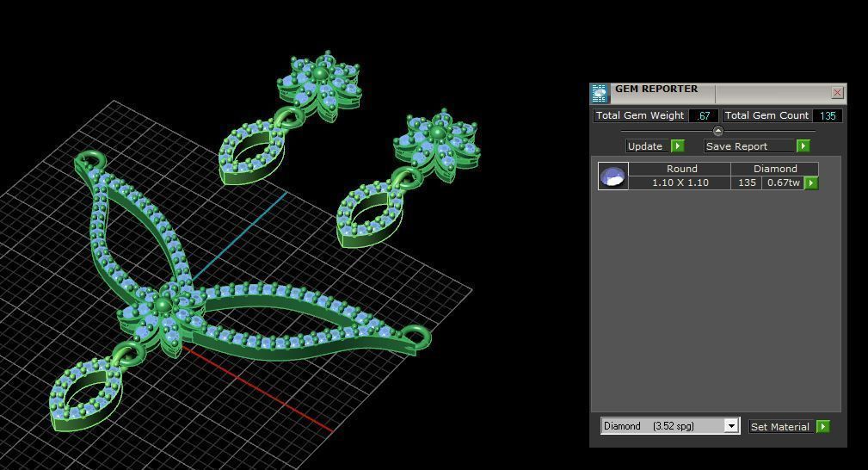This screenshot has height=470, width=868.
Task: Click the 135 quantity cell in the table
Action: coord(747,182)
